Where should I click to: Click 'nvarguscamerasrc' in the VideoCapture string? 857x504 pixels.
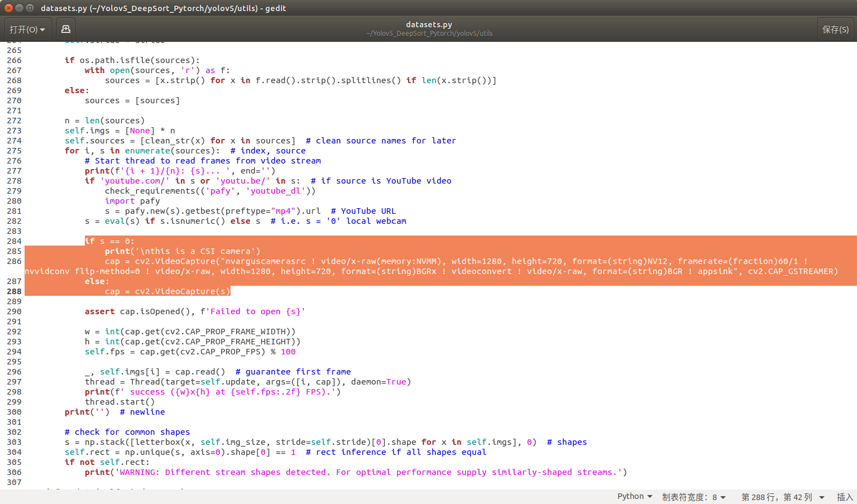[x=266, y=261]
